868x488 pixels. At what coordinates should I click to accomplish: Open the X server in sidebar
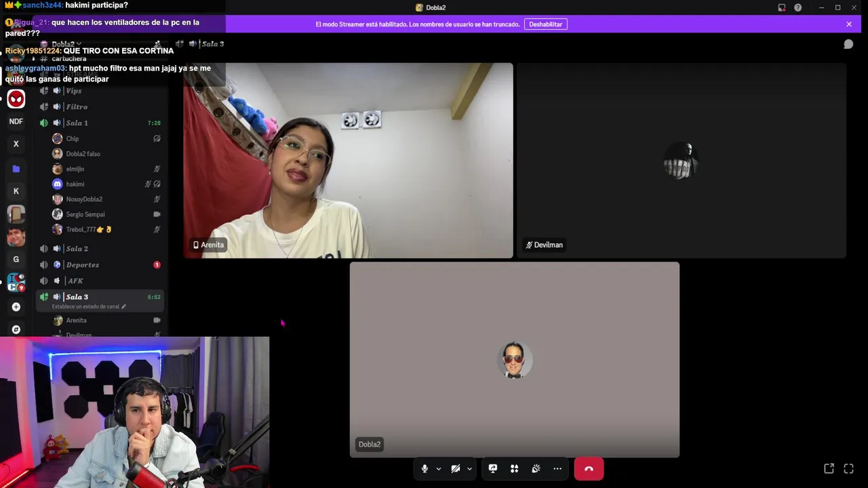[16, 144]
